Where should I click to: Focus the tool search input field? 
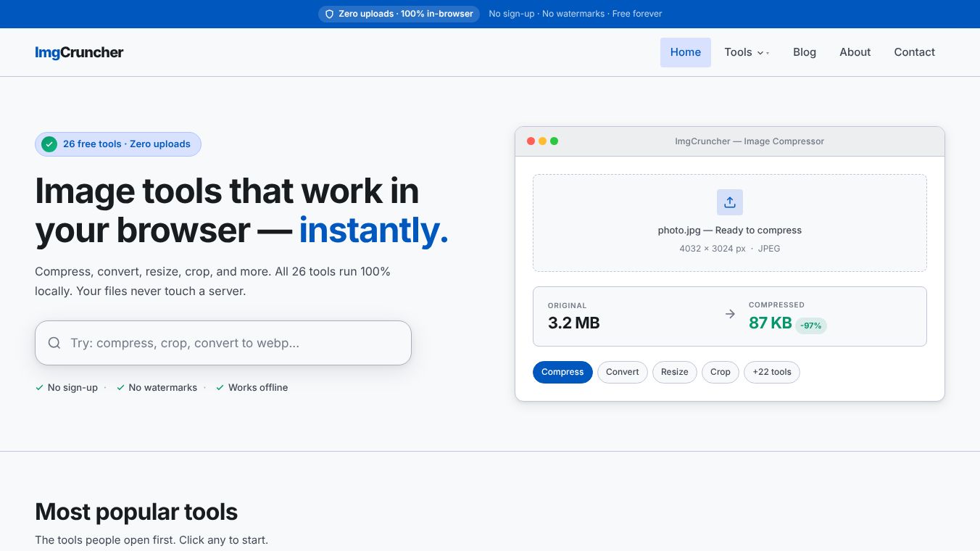point(223,343)
